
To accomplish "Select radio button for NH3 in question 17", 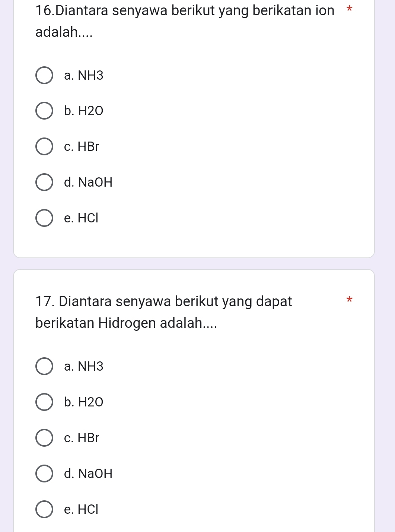I will pos(44,367).
